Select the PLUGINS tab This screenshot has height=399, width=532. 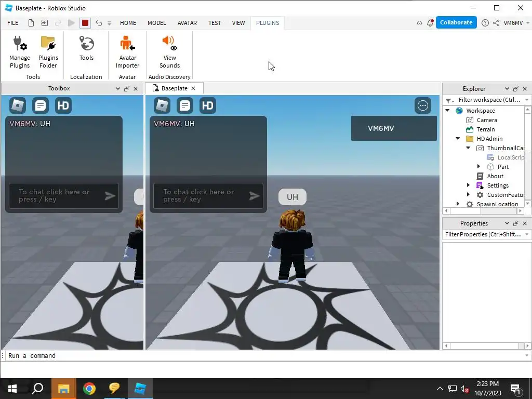click(268, 23)
